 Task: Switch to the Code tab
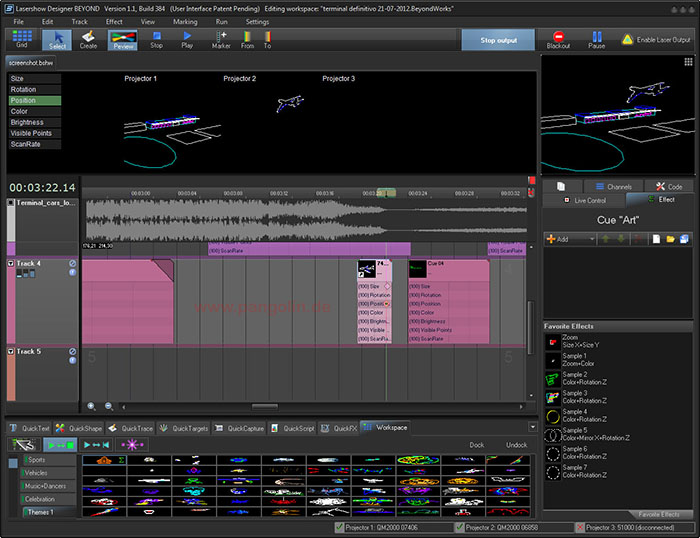[x=669, y=187]
